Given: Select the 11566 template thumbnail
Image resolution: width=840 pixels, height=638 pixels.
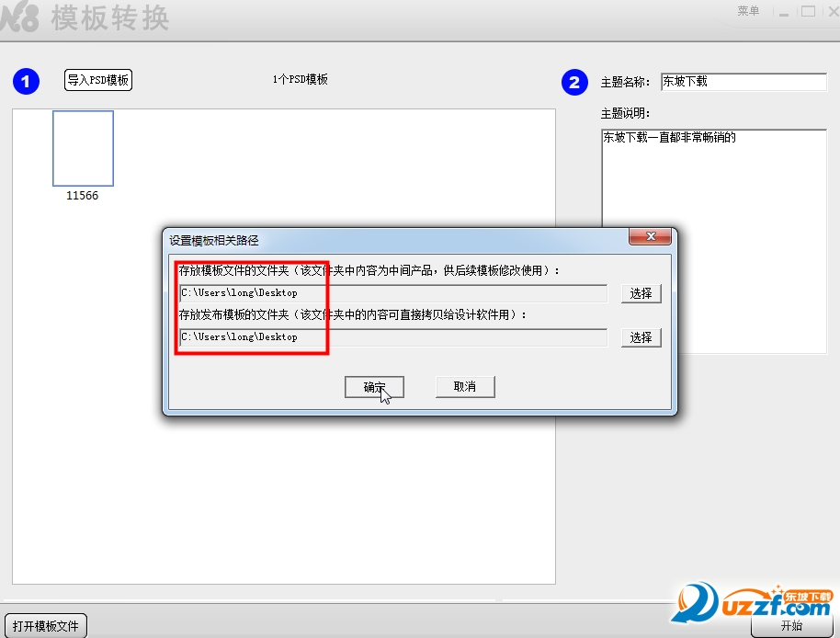Looking at the screenshot, I should [83, 148].
